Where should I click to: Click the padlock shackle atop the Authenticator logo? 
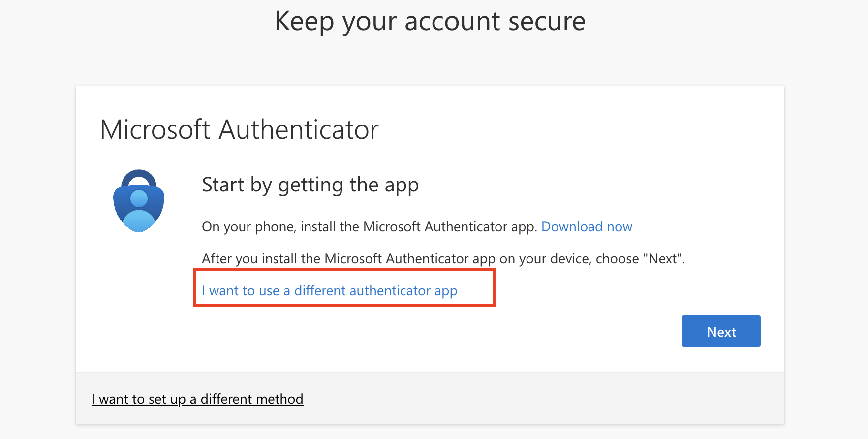coord(139,177)
